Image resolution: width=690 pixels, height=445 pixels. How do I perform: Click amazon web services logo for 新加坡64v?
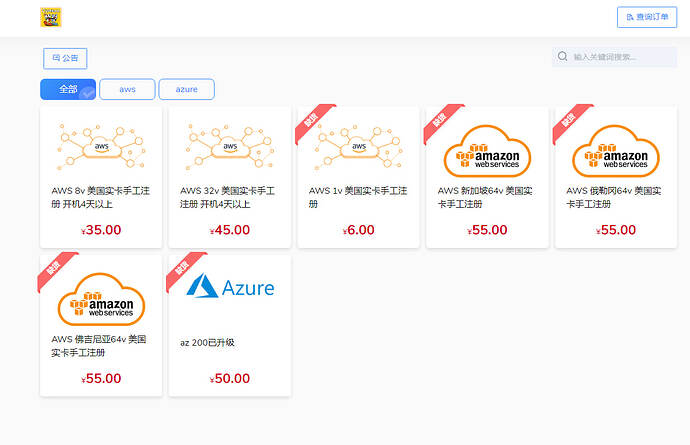coord(487,151)
